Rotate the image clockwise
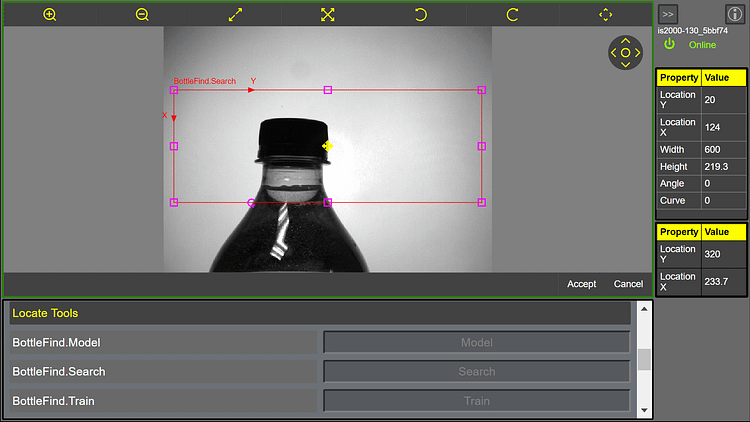Screen dimensions: 750x422 click(512, 15)
